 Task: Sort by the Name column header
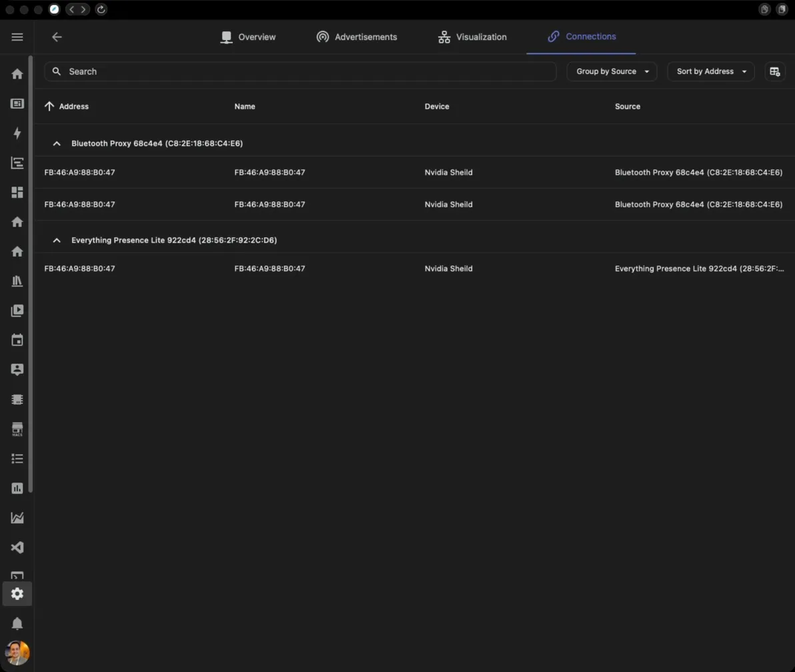point(245,107)
